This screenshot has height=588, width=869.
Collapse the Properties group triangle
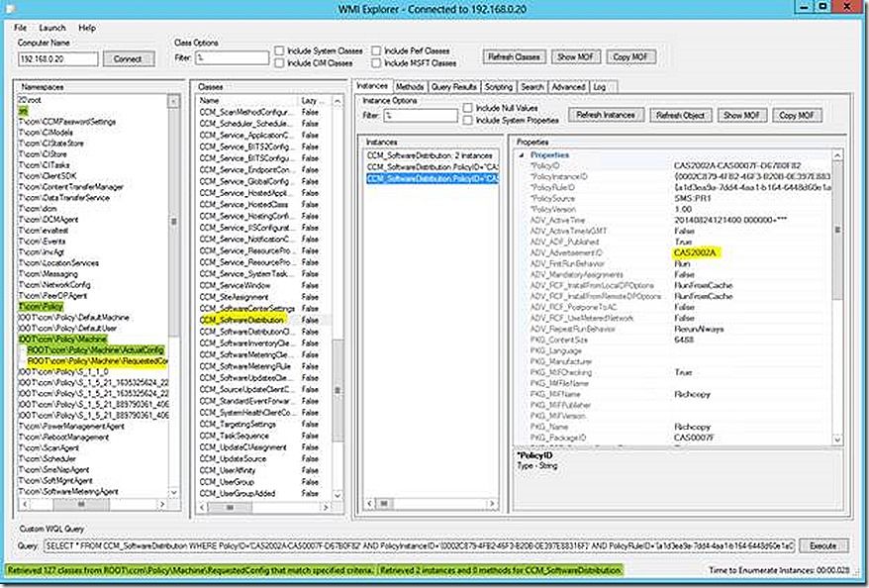click(x=521, y=155)
